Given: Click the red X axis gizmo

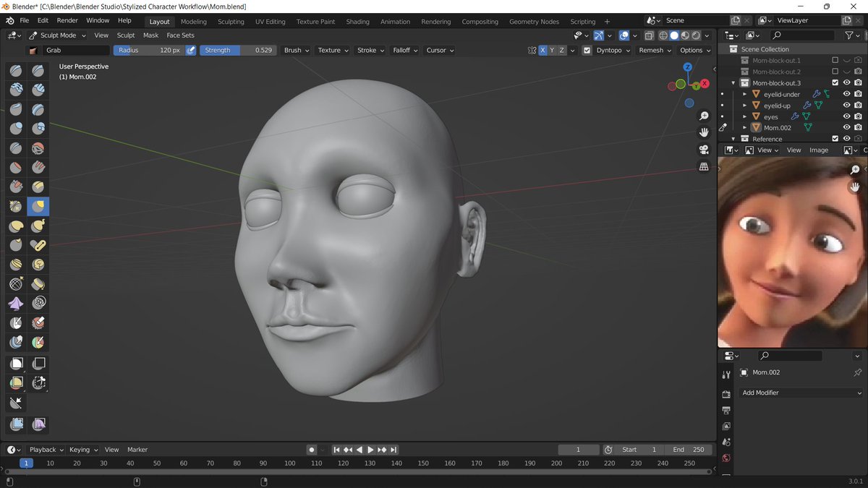Looking at the screenshot, I should (705, 84).
